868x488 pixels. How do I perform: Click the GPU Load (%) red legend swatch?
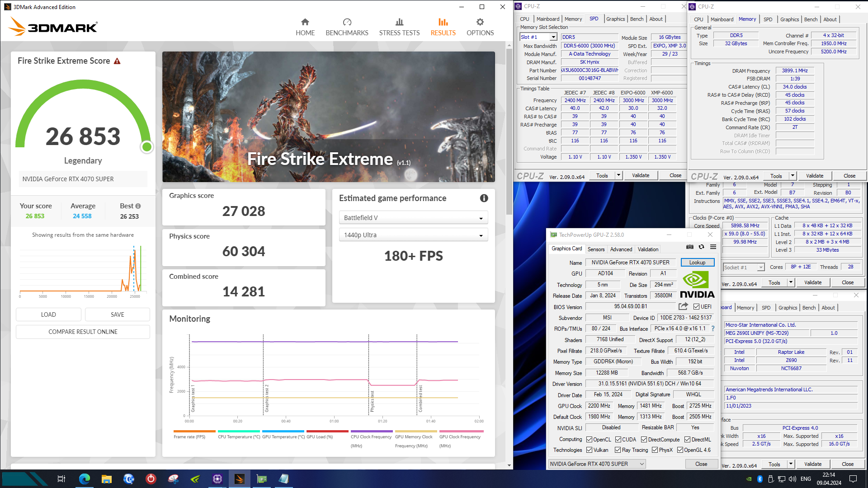327,431
